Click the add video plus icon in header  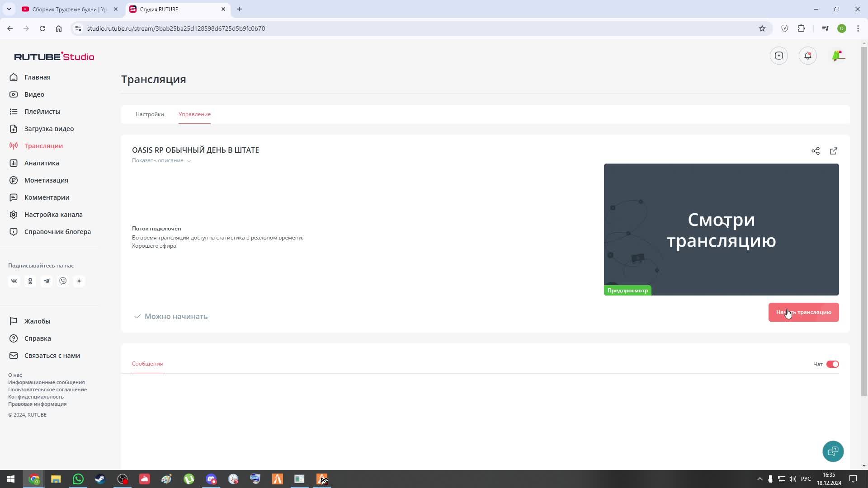point(778,56)
